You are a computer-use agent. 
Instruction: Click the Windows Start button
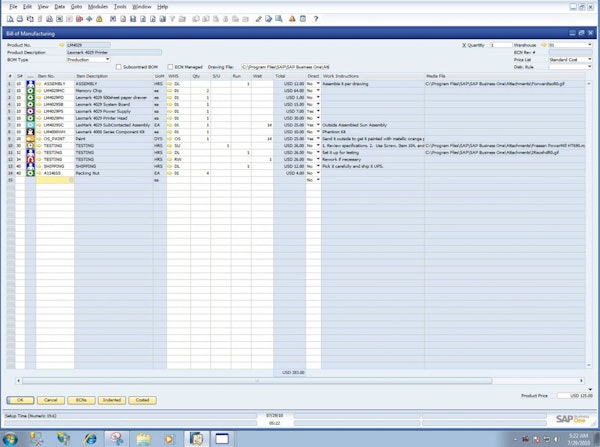[12, 437]
